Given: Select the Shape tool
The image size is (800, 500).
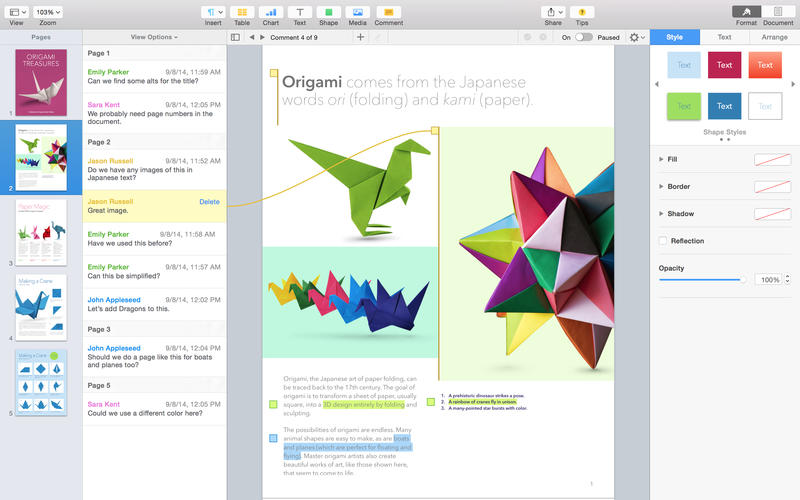Looking at the screenshot, I should (x=328, y=12).
